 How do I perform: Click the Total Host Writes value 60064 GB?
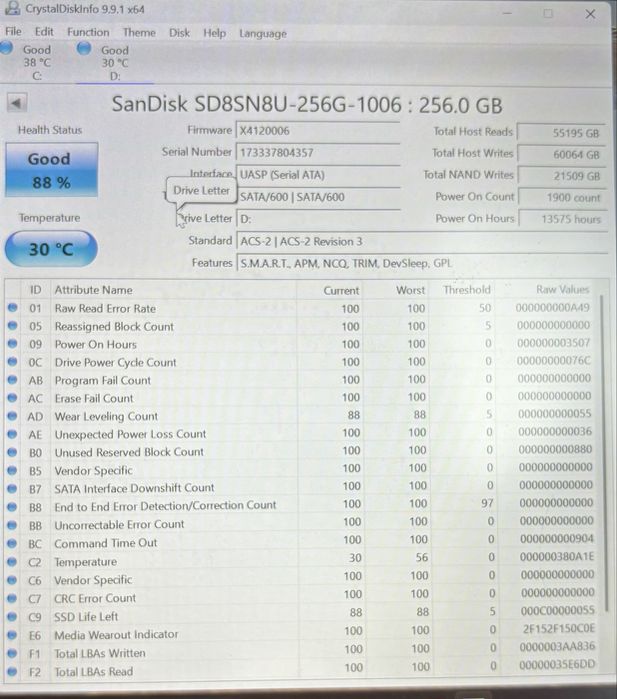[561, 155]
